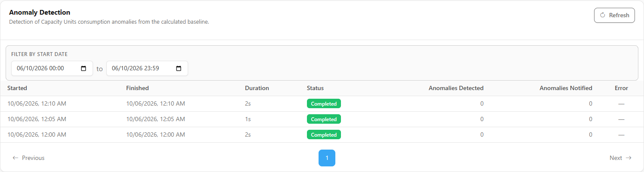Open calendar picker of end date to field
Screen dimensions: 644x172
pyautogui.click(x=179, y=68)
